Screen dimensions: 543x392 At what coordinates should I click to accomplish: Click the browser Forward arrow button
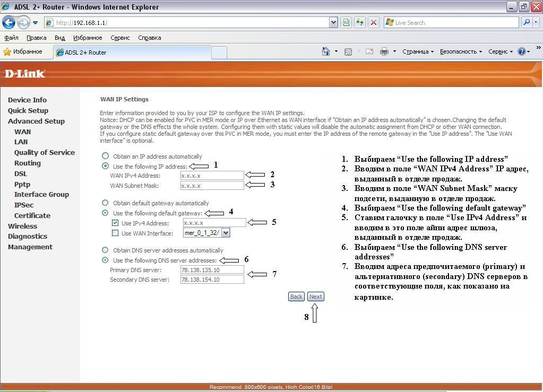tap(23, 23)
